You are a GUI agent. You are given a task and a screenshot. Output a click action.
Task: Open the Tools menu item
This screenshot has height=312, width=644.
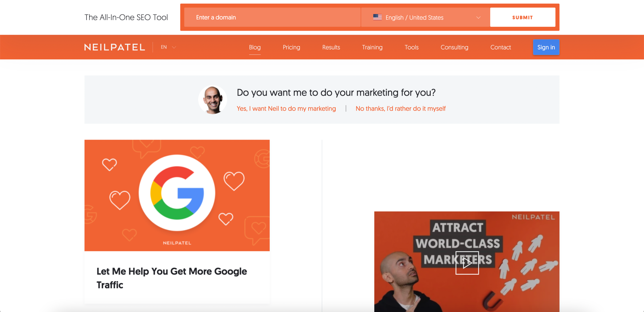click(x=411, y=47)
